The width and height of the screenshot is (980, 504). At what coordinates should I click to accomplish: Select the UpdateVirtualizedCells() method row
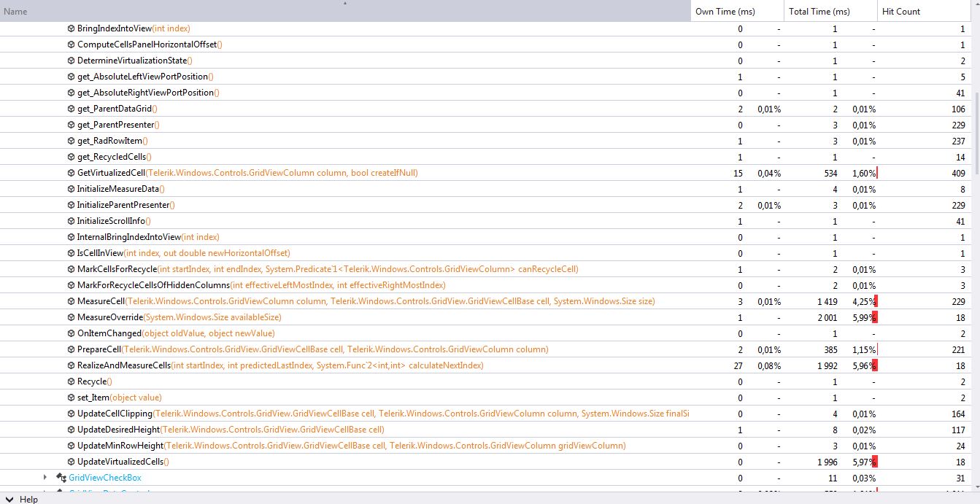click(485, 462)
